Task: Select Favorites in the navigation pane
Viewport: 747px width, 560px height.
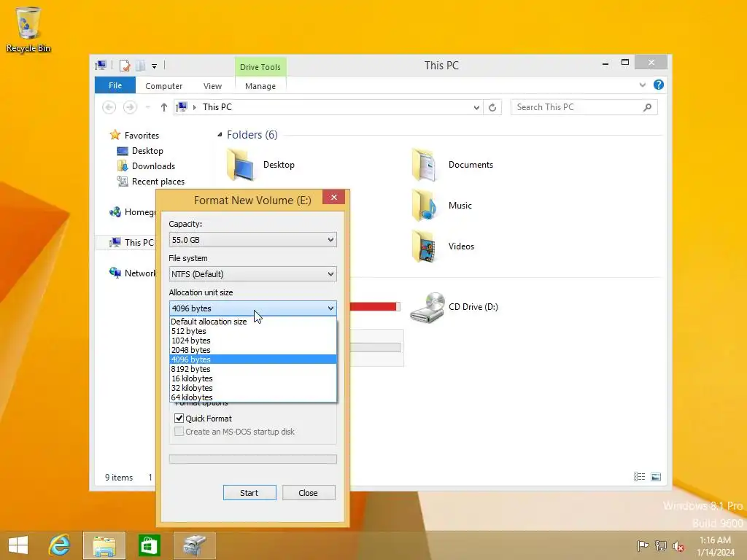Action: pos(142,135)
